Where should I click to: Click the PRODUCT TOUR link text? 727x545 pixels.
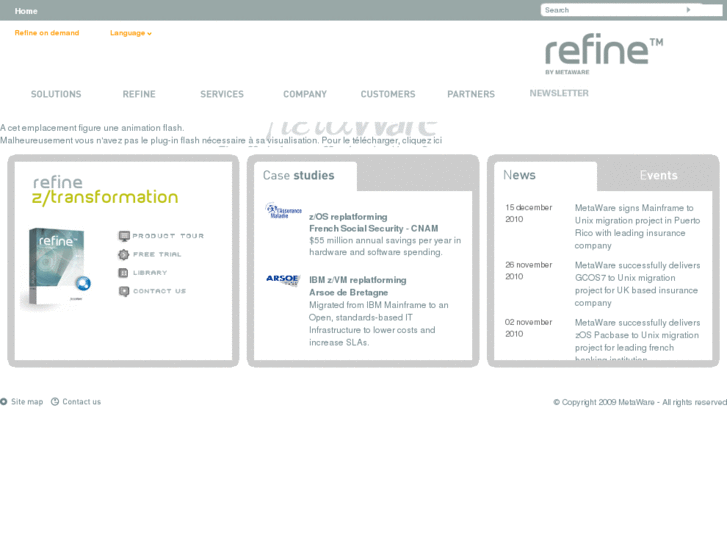(x=168, y=236)
